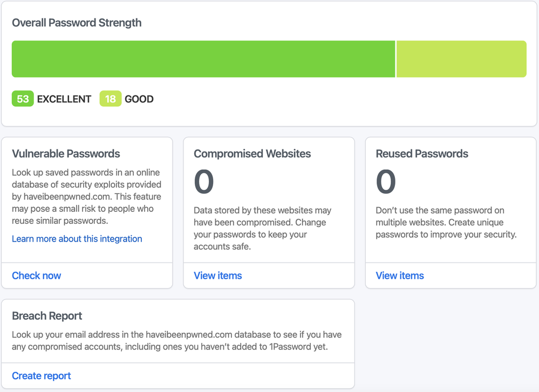Click the light green Good strength bar segment
Viewport: 539px width, 392px height.
point(461,59)
